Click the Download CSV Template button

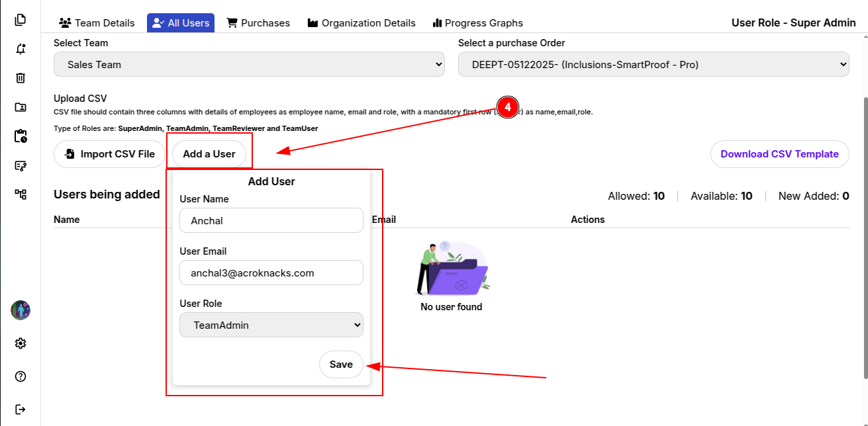pyautogui.click(x=779, y=154)
